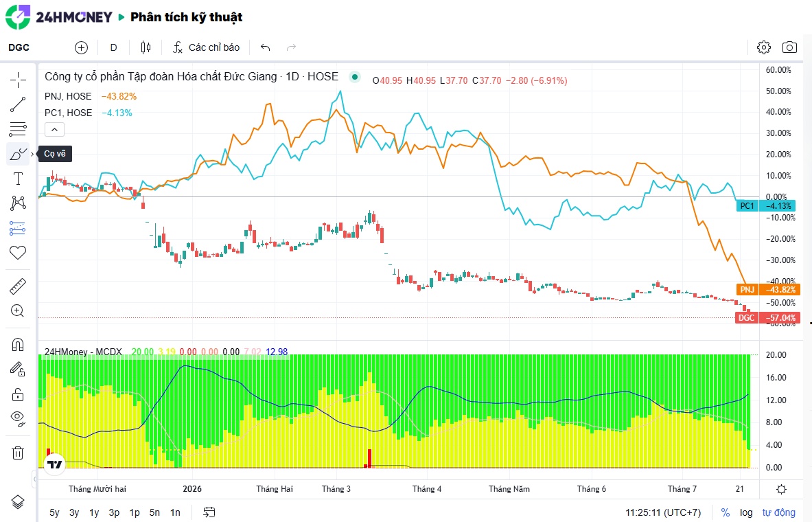The height and width of the screenshot is (522, 812).
Task: Open the chart patterns tool
Action: click(x=18, y=203)
